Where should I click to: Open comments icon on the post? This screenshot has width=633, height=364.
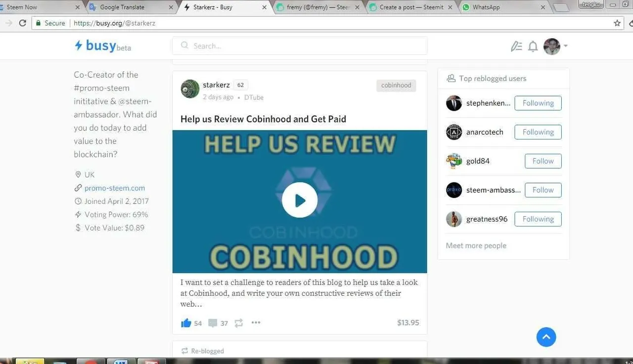(213, 323)
